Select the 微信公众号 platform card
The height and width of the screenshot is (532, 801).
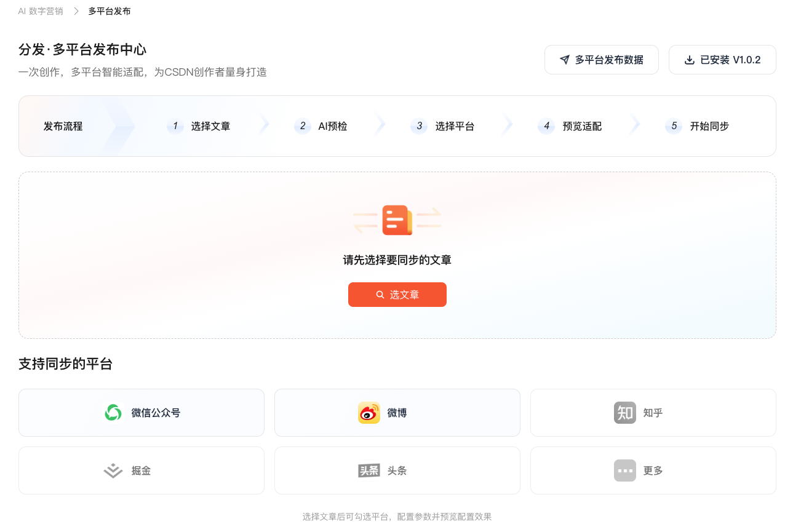pyautogui.click(x=141, y=413)
